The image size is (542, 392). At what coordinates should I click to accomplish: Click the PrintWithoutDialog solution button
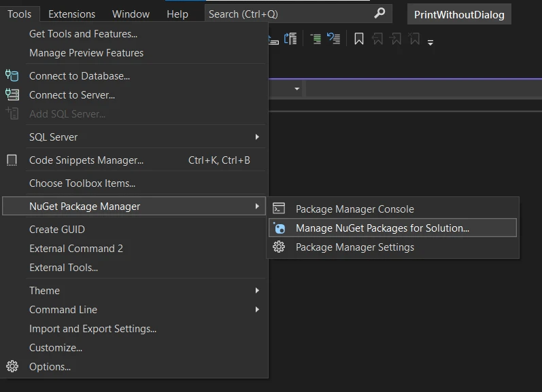(x=459, y=14)
